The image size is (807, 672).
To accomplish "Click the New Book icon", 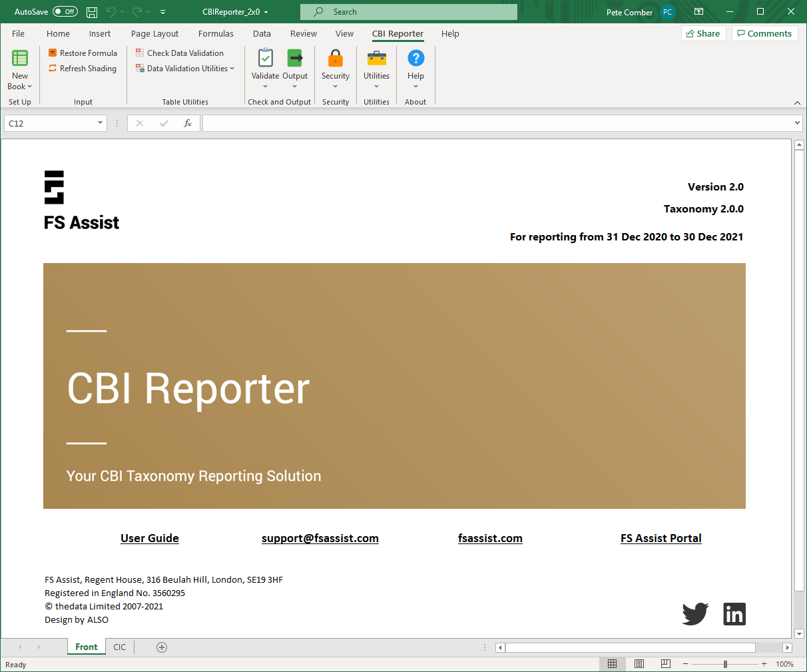I will click(x=20, y=59).
